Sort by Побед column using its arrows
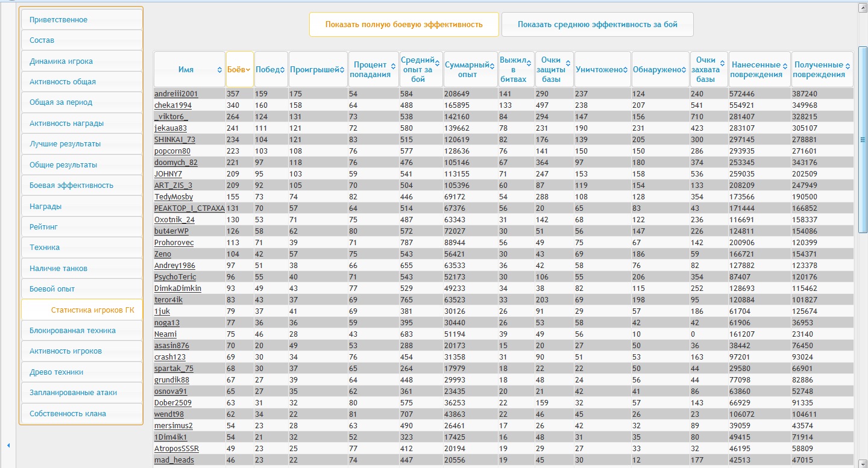Viewport: 868px width, 468px height. click(283, 70)
